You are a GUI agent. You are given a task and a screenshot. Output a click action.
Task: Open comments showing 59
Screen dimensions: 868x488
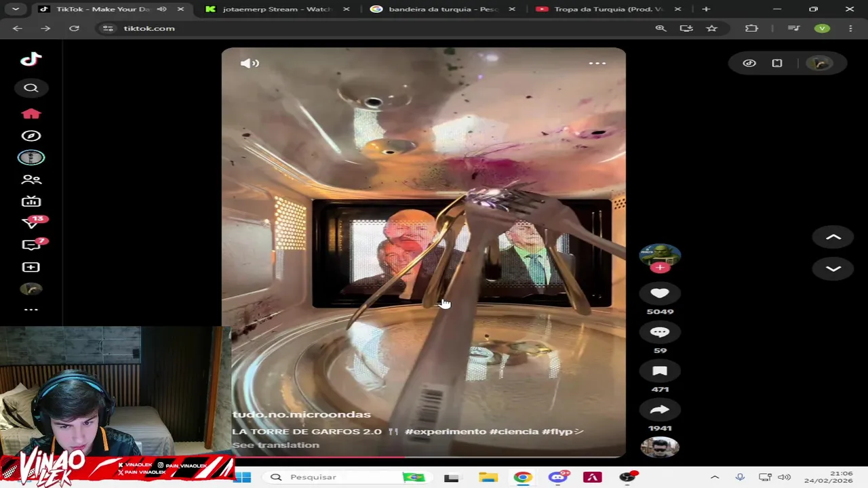pyautogui.click(x=660, y=332)
